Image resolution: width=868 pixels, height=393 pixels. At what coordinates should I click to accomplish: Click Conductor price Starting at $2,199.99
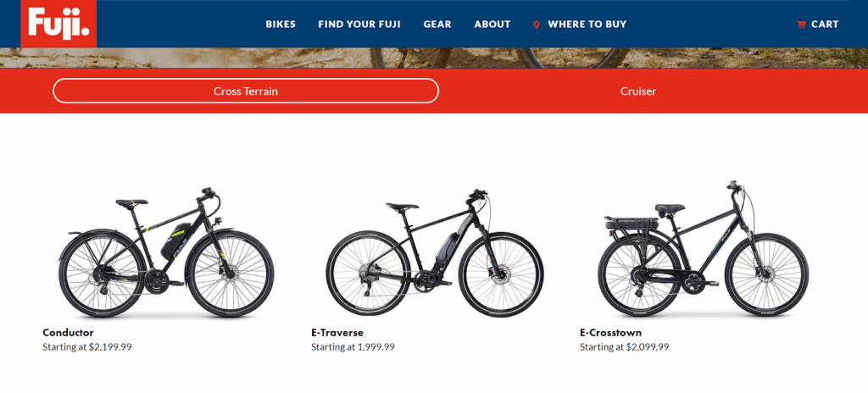(x=87, y=347)
